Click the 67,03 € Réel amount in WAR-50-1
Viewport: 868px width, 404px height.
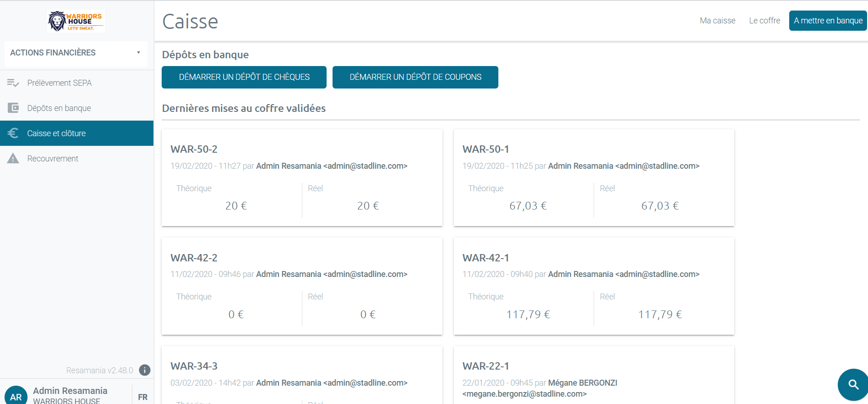660,206
